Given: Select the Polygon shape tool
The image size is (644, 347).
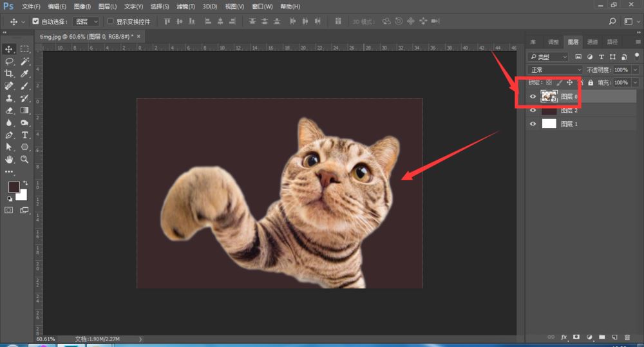Looking at the screenshot, I should click(x=24, y=147).
